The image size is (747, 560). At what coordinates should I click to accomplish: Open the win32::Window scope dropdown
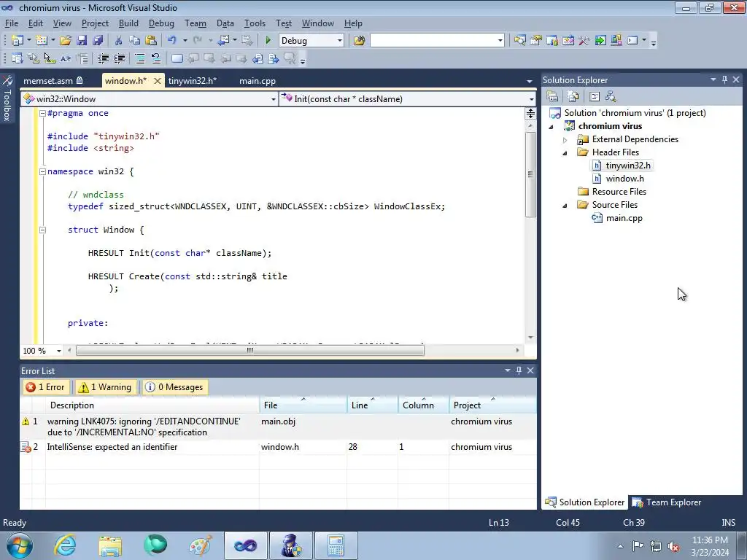(x=273, y=99)
